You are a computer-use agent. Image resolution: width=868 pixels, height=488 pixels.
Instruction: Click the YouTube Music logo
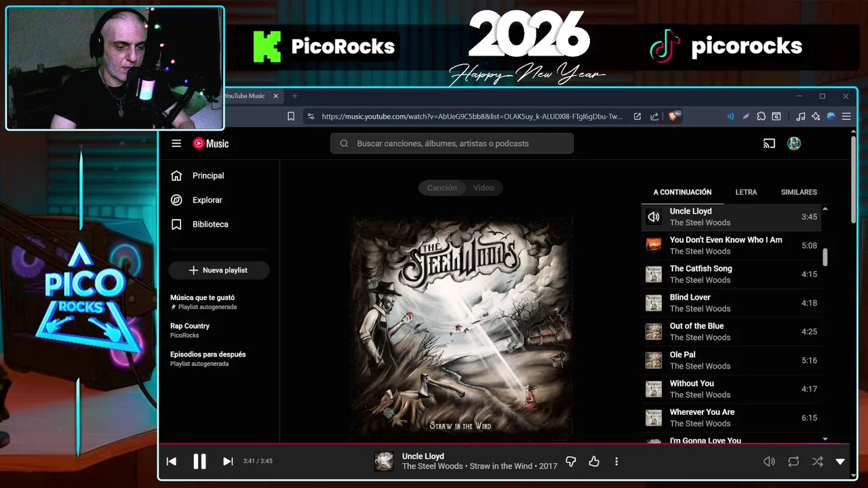point(211,143)
